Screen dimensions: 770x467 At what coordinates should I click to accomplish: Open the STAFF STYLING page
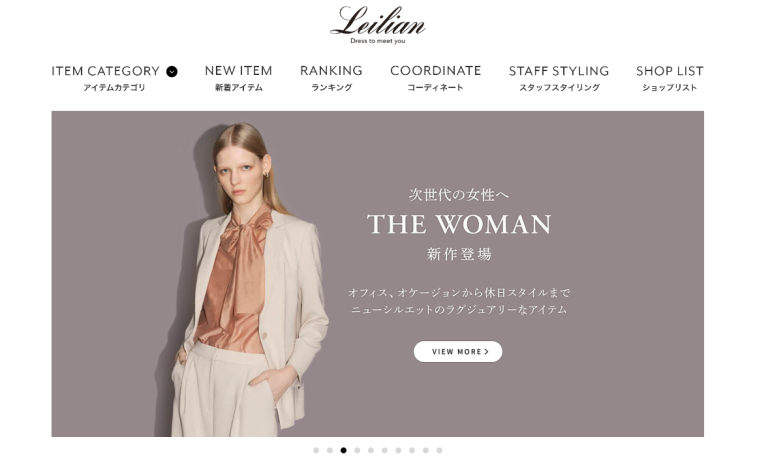point(559,78)
